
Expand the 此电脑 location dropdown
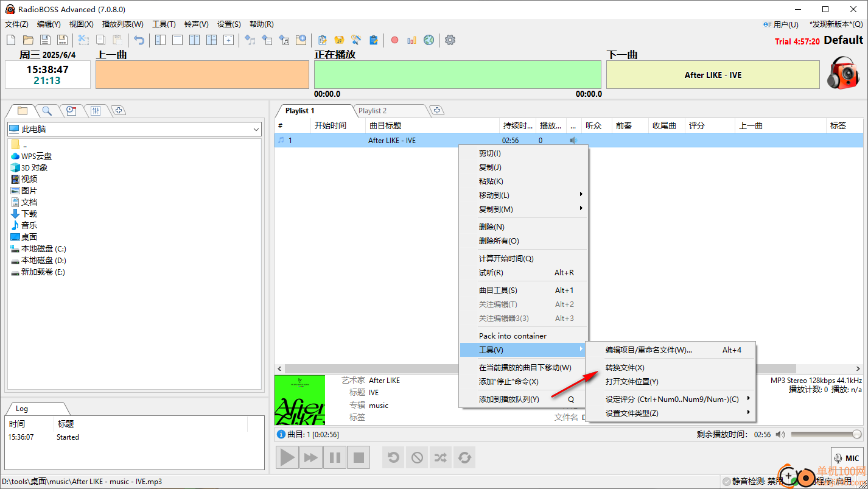tap(256, 129)
